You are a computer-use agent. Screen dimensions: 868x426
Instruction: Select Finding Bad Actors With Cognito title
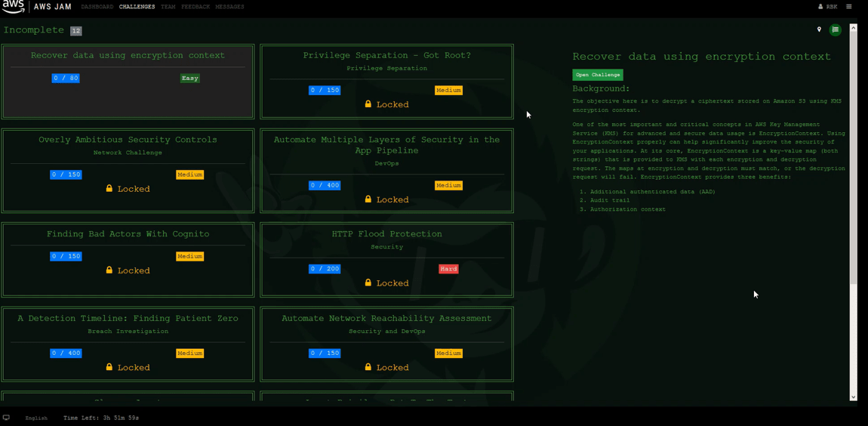[x=128, y=234]
